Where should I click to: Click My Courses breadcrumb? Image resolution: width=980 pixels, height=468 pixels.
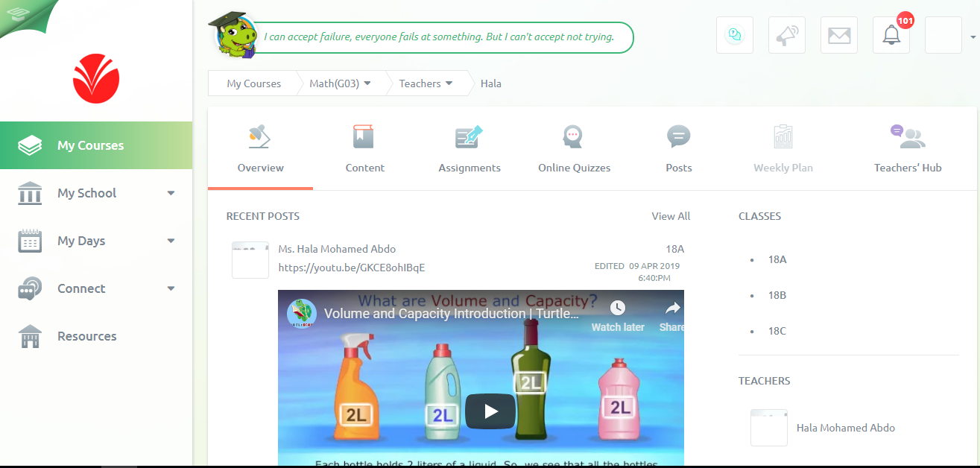click(x=253, y=83)
